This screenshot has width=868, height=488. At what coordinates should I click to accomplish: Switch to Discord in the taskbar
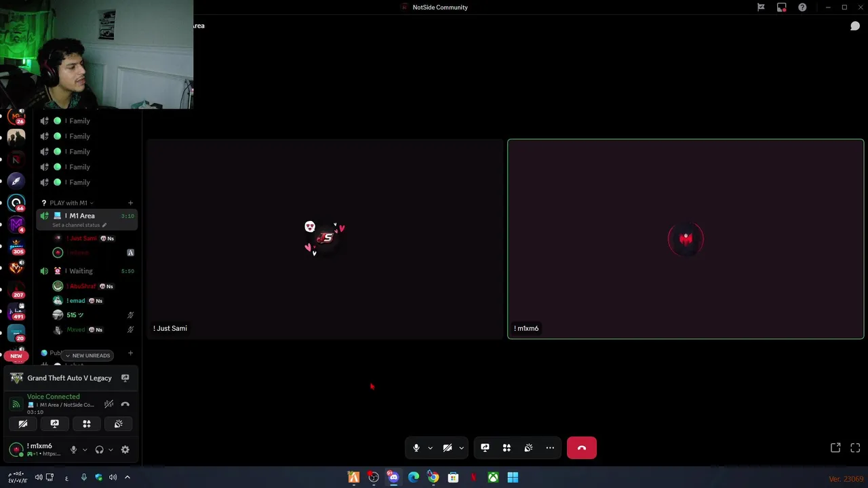pos(393,478)
